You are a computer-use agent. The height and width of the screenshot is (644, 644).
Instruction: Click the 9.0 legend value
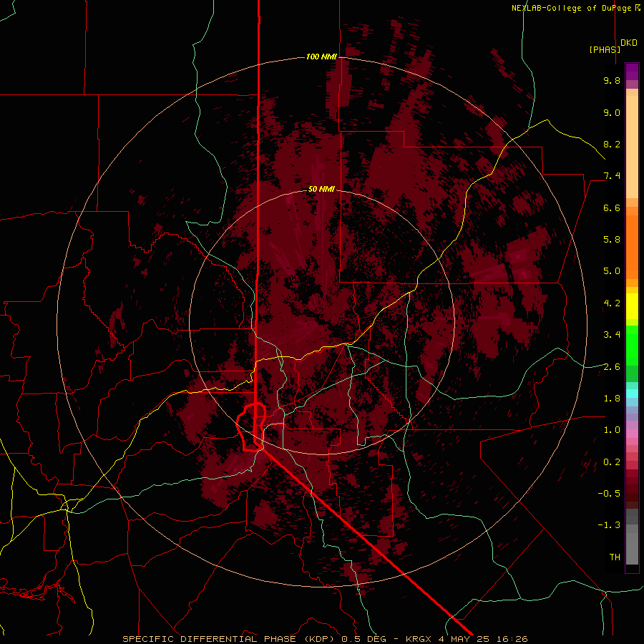[x=612, y=112]
